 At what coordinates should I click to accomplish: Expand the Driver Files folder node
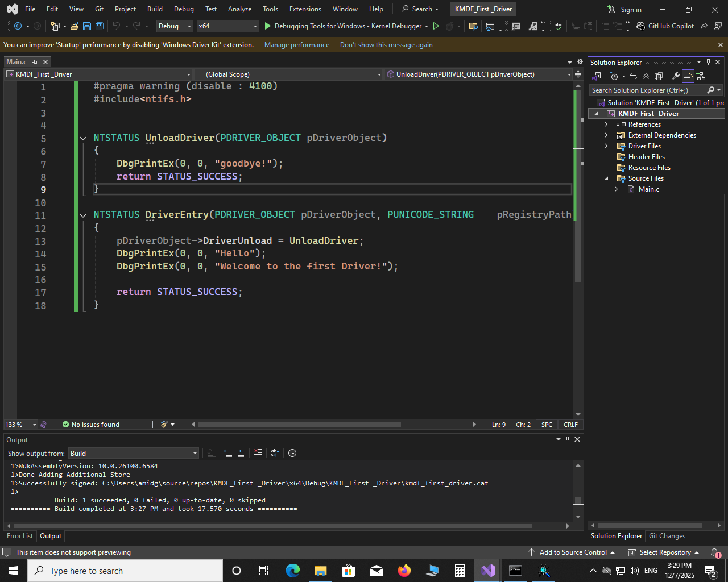click(606, 146)
